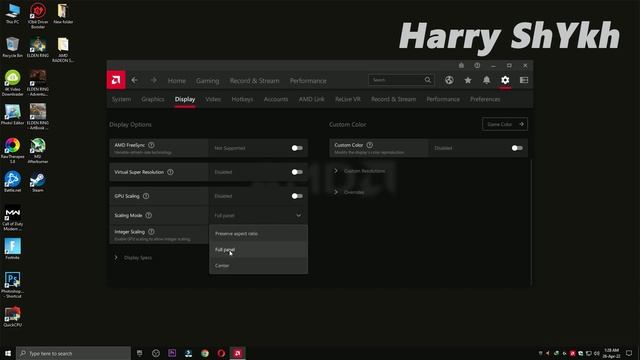
Task: Switch to Accounts tab
Action: tap(276, 99)
